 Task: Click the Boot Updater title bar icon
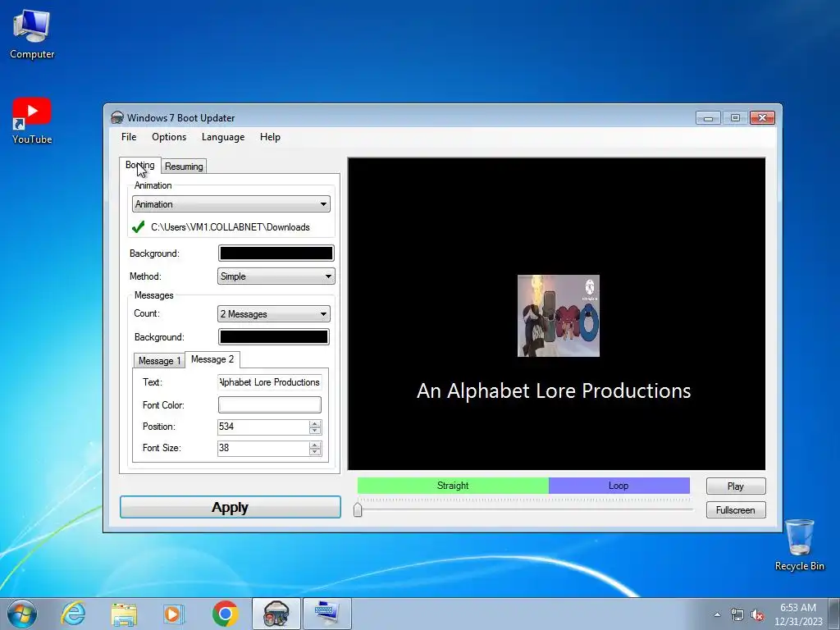pos(116,117)
